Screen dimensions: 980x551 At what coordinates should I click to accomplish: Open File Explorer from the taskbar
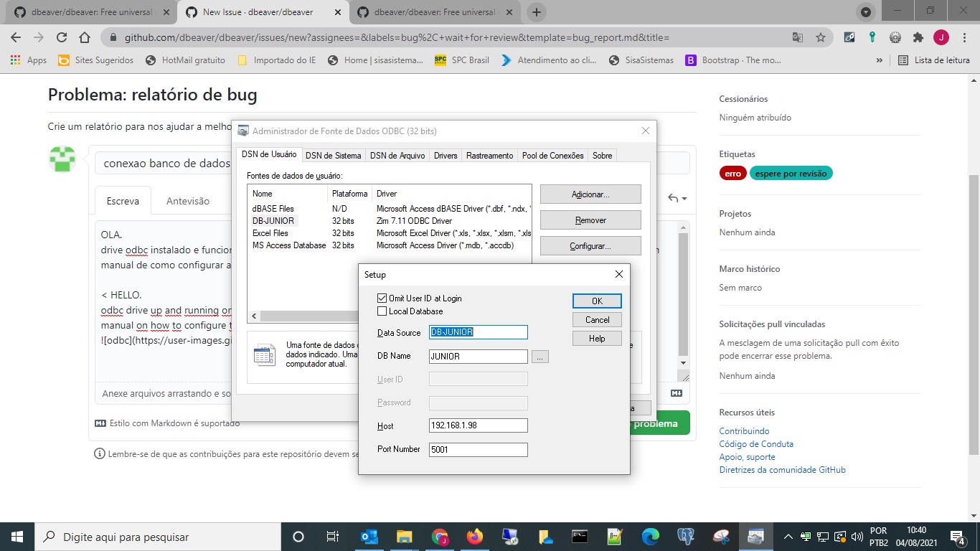(x=405, y=537)
